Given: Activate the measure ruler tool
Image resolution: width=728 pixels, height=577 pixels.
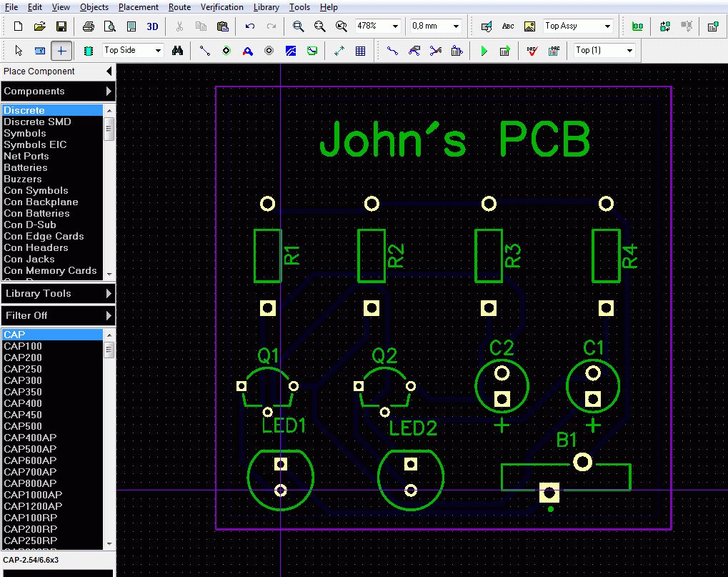Looking at the screenshot, I should (40, 50).
